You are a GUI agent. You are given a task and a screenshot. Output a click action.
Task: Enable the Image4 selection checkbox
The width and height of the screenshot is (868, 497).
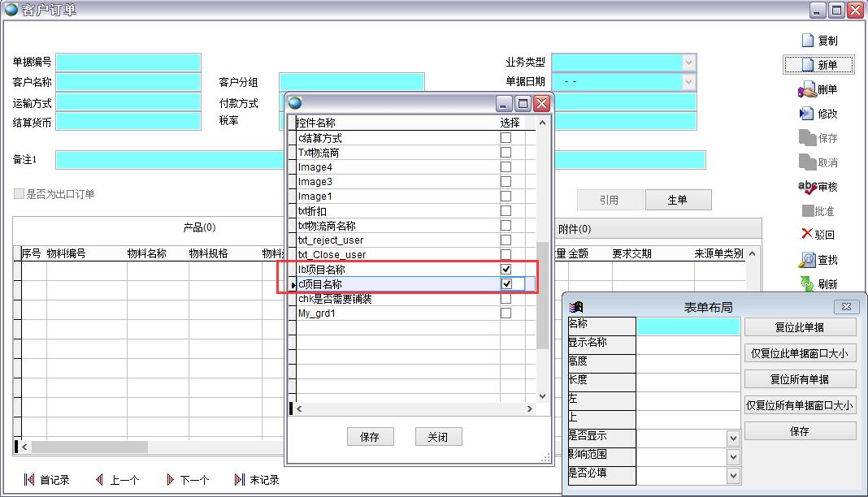coord(506,167)
